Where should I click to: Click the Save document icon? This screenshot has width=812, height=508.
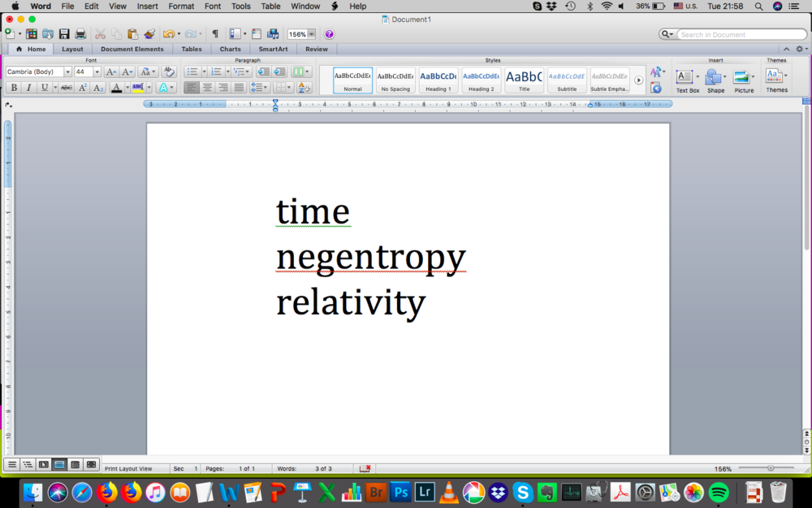pyautogui.click(x=64, y=34)
